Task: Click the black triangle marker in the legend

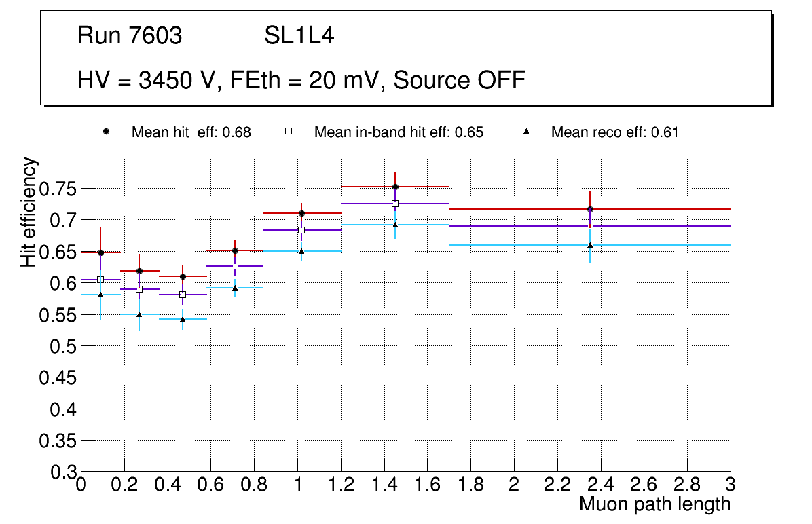Action: pos(526,132)
